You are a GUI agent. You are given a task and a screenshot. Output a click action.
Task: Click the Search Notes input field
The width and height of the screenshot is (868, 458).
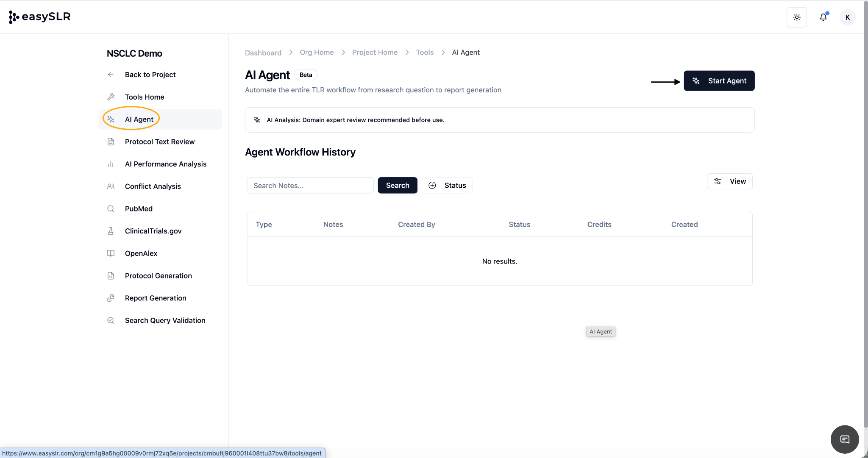(x=310, y=186)
